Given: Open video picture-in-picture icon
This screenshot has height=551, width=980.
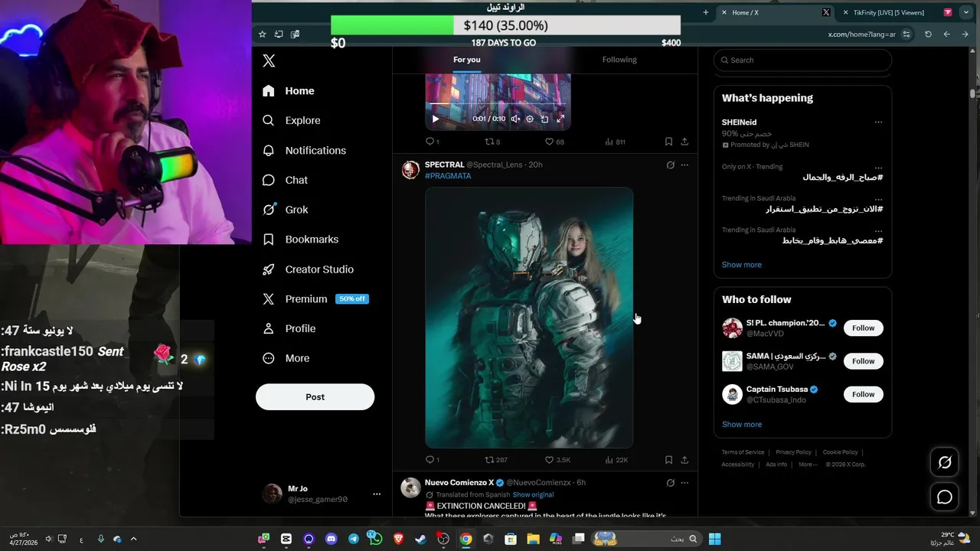Looking at the screenshot, I should tap(544, 119).
